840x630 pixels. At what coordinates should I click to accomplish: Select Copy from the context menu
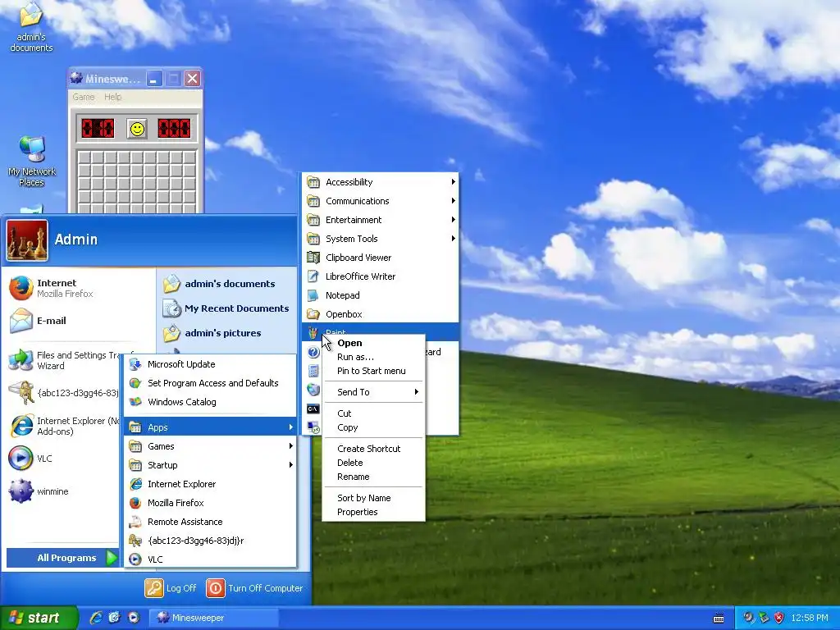point(373,427)
